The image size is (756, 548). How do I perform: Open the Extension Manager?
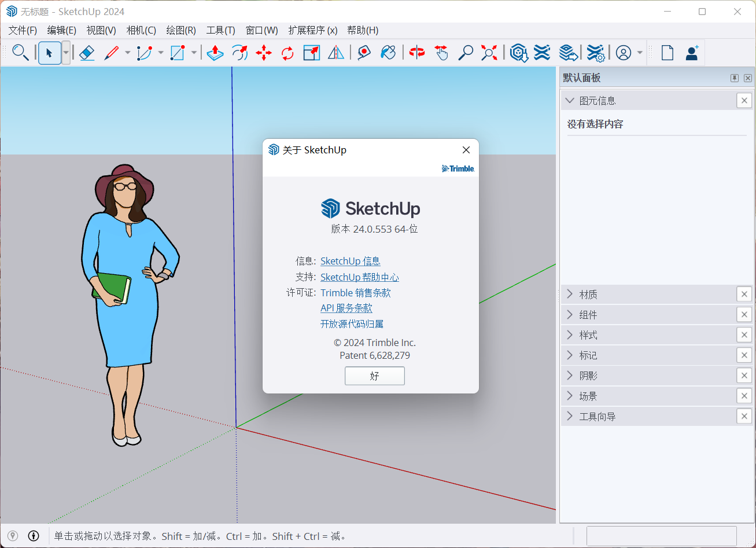pyautogui.click(x=596, y=53)
